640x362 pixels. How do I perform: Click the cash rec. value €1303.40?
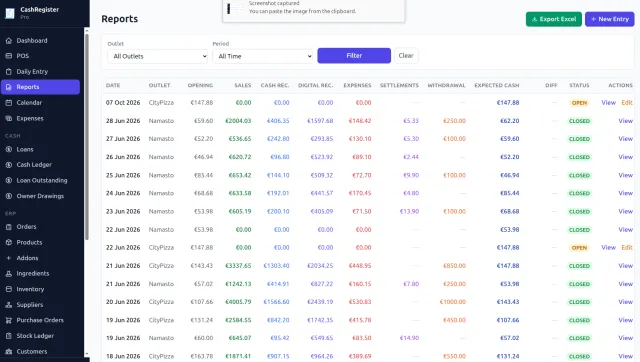(x=276, y=266)
